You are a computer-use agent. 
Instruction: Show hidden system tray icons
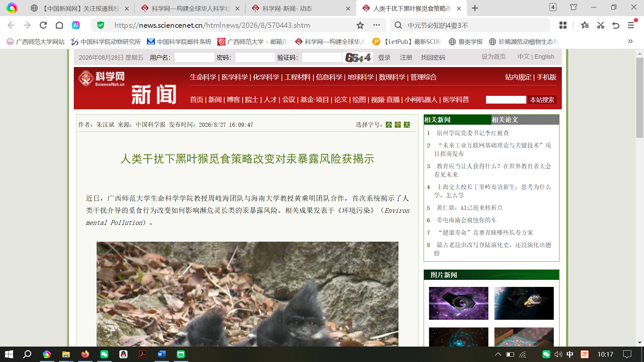coord(498,354)
